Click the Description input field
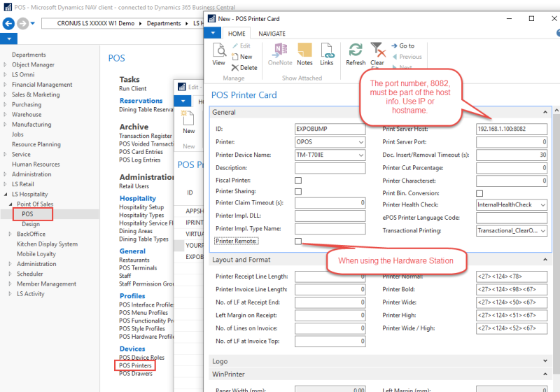560x392 pixels. [330, 168]
